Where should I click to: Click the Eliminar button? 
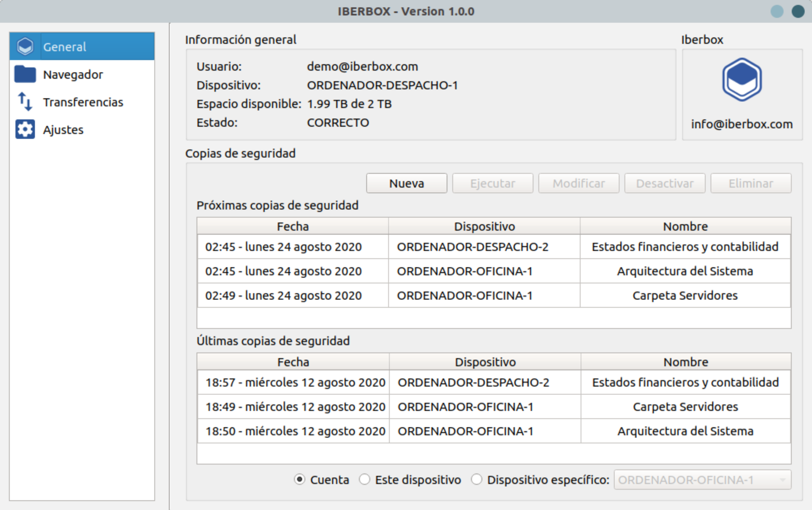point(751,183)
